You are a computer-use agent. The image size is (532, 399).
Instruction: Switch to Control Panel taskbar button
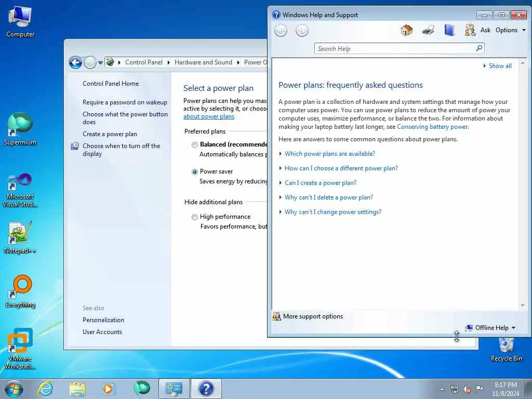coord(174,389)
